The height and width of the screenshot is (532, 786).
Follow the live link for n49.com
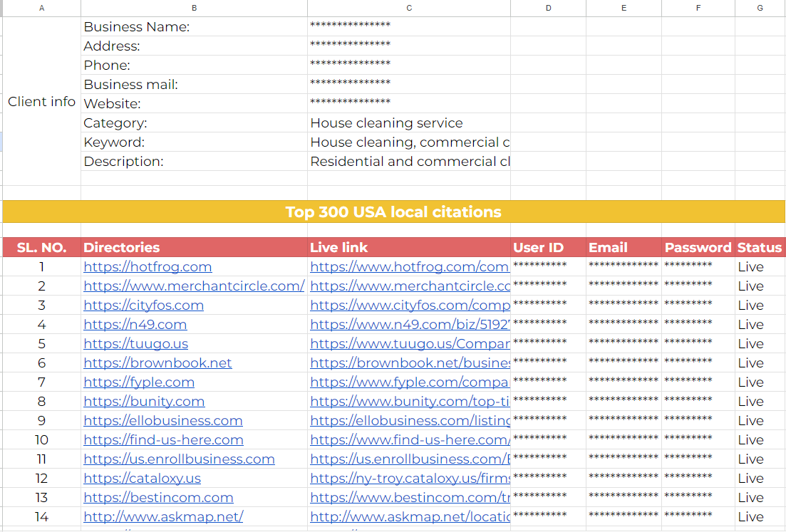click(410, 324)
